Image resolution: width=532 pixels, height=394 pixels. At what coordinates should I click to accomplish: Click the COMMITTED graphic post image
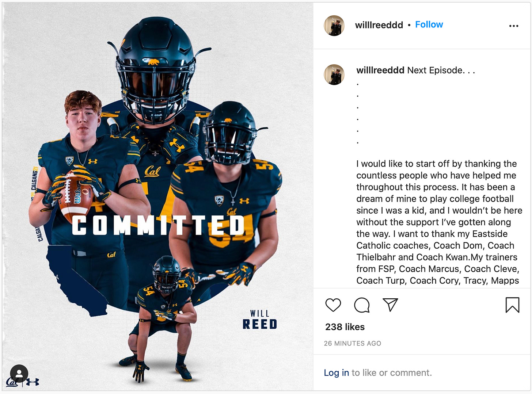[x=158, y=196]
